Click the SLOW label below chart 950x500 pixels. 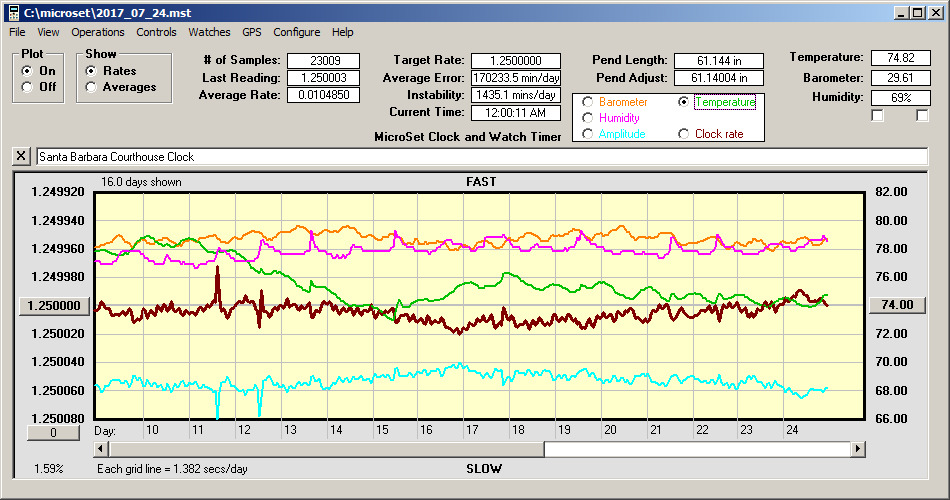(x=483, y=468)
